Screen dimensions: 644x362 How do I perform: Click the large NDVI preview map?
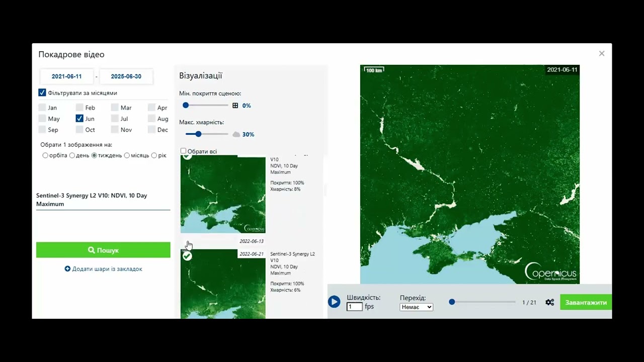pyautogui.click(x=470, y=174)
